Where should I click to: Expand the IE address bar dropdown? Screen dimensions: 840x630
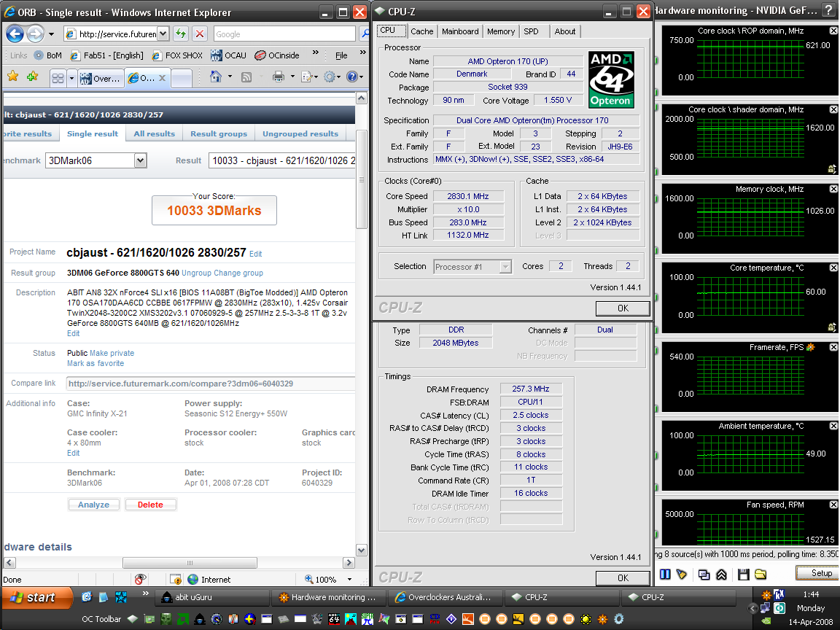pos(163,34)
